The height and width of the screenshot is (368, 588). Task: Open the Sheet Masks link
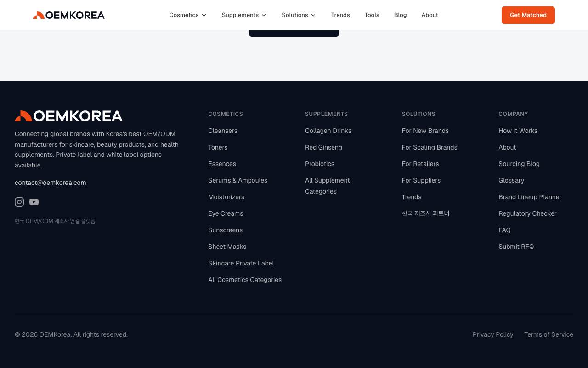pos(227,247)
